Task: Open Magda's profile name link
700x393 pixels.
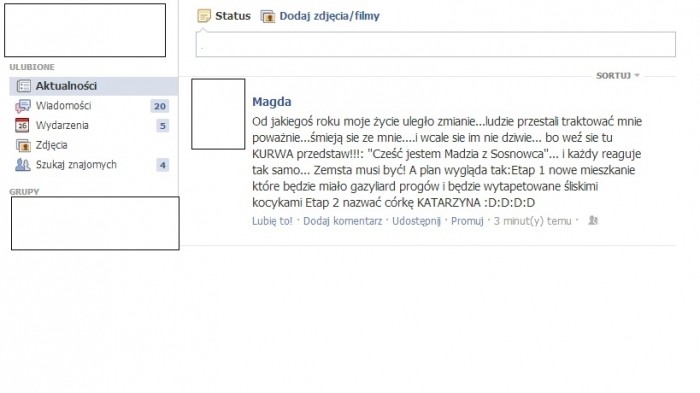Action: (x=272, y=102)
